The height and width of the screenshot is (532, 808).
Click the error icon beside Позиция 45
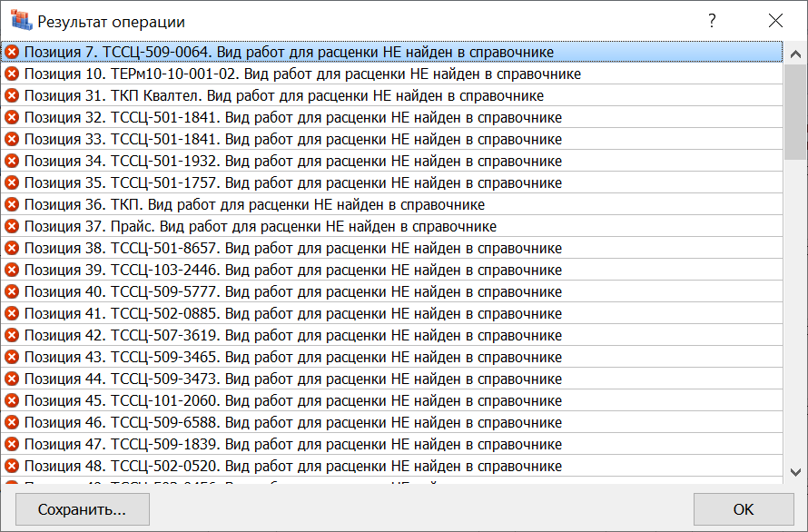click(12, 400)
